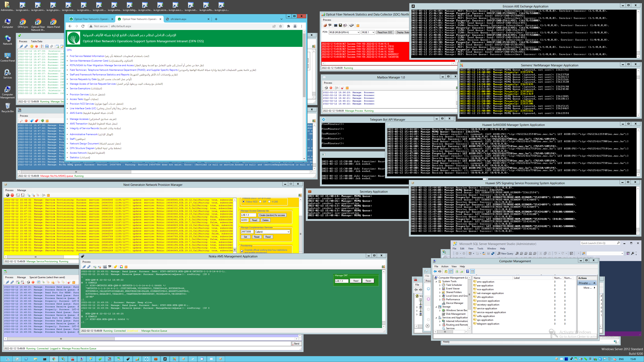Image resolution: width=644 pixels, height=362 pixels.
Task: Open the PON MUB (MUB-QRN-H) dropdown
Action: point(344,32)
